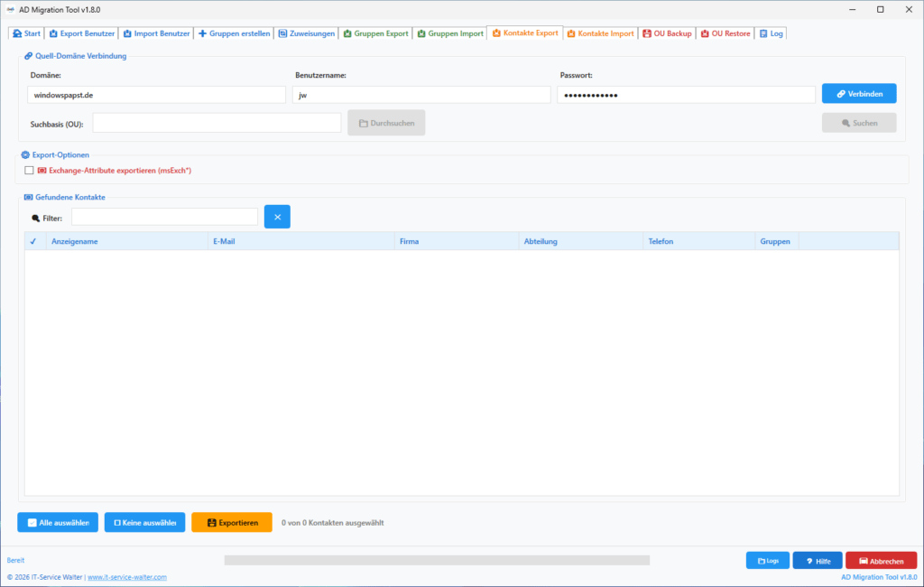The image size is (924, 587).
Task: Sort by E-Mail column header
Action: [x=301, y=241]
